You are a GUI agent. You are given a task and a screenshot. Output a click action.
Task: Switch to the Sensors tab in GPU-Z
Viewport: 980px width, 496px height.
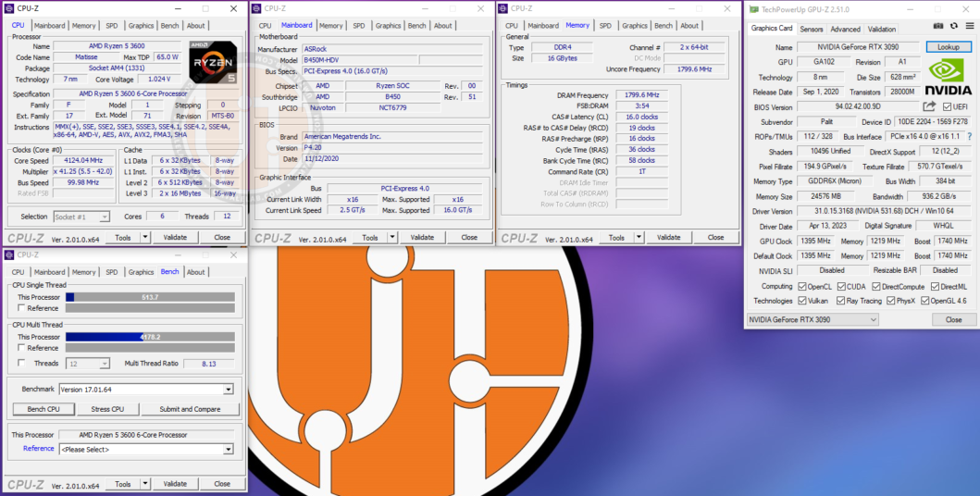coord(812,29)
